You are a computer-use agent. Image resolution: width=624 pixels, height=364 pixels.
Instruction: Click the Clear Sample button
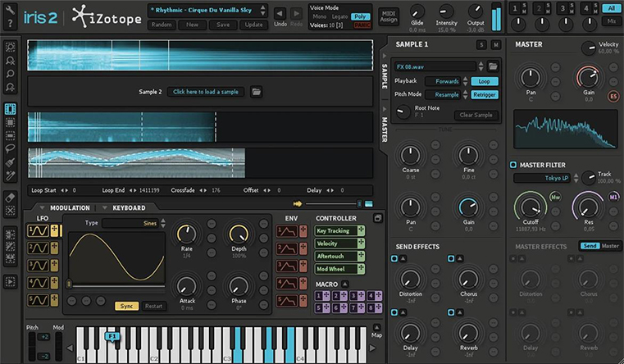coord(476,115)
